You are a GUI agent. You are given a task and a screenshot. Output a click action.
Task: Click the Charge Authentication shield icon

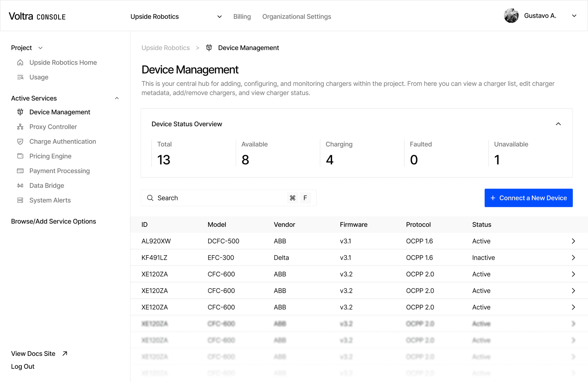tap(20, 141)
